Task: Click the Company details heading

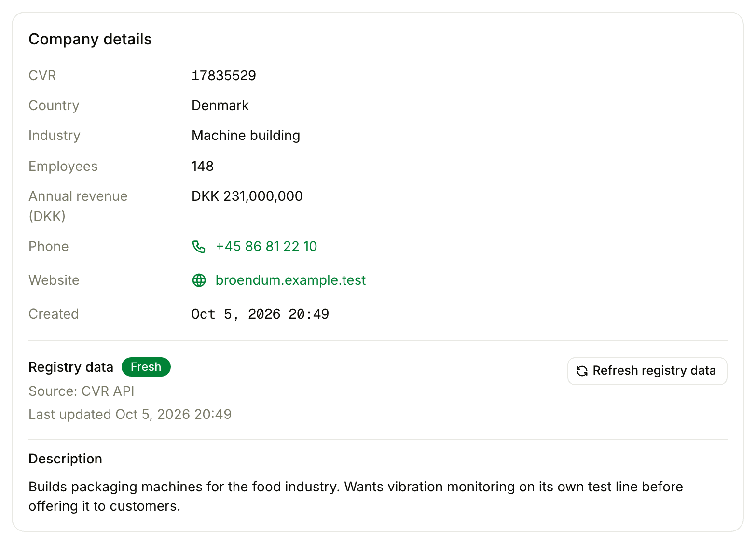Action: [x=90, y=39]
